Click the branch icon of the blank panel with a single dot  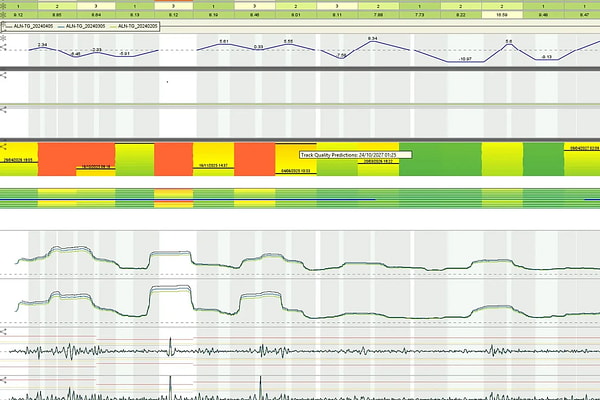click(x=3, y=75)
